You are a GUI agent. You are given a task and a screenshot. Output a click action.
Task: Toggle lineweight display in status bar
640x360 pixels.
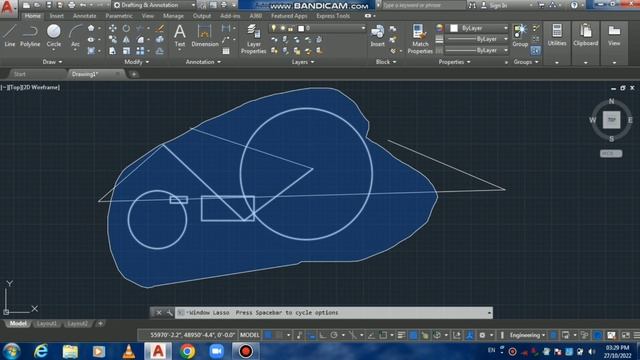click(x=401, y=335)
